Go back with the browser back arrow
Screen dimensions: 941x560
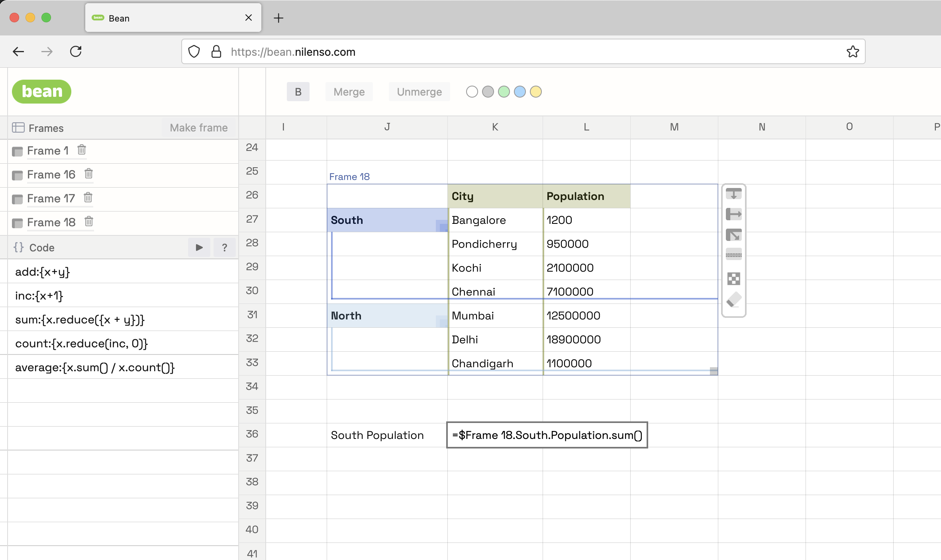coord(18,51)
